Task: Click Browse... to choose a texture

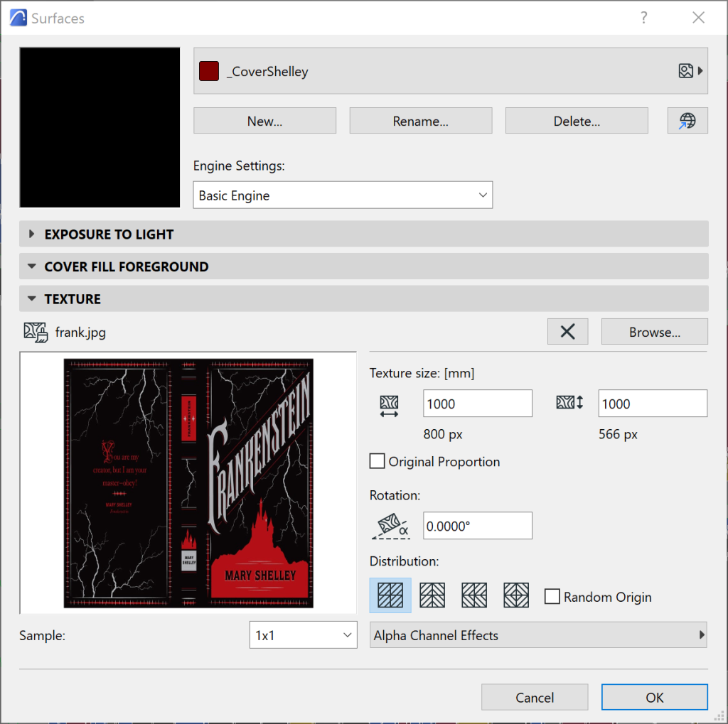Action: (655, 331)
